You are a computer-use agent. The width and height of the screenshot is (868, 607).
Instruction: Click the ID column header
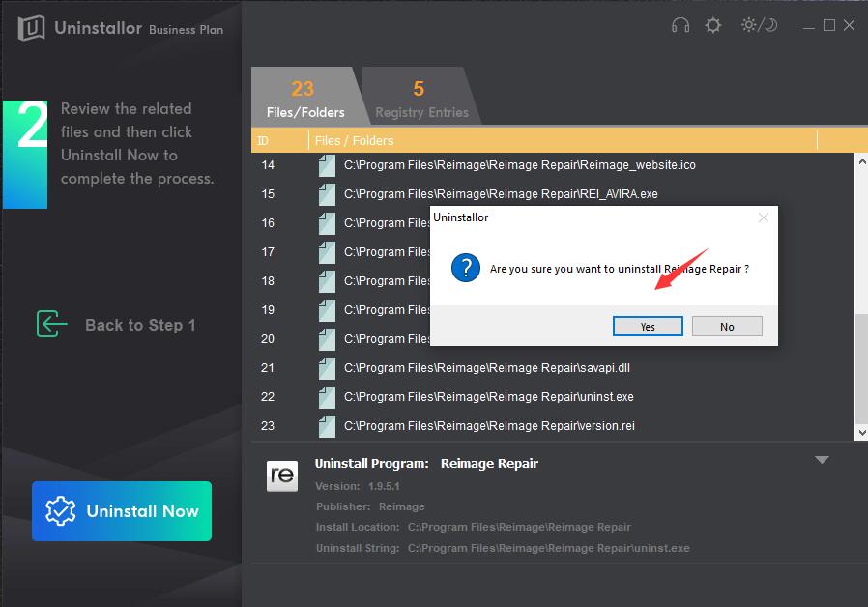tap(279, 140)
